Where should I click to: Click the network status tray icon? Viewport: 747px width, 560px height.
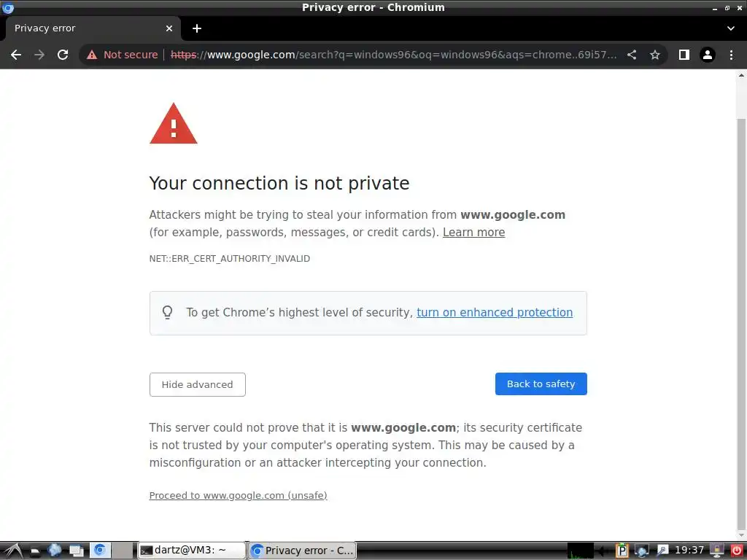click(642, 551)
